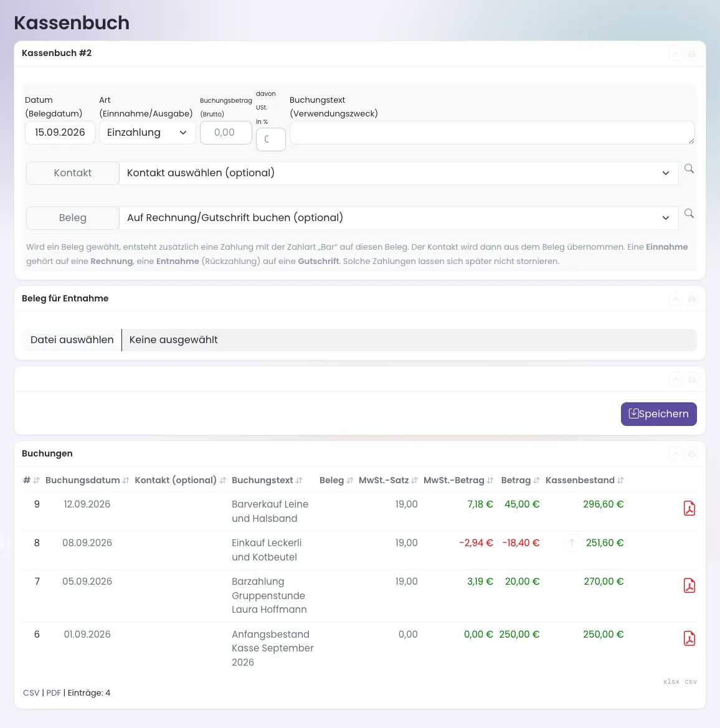The width and height of the screenshot is (720, 728).
Task: Sort the table by the Betrag column
Action: (x=521, y=481)
